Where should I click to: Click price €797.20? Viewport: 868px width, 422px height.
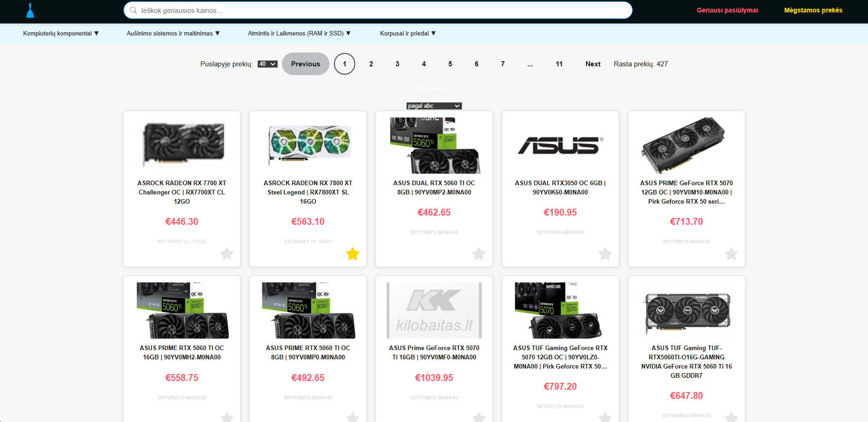click(560, 387)
